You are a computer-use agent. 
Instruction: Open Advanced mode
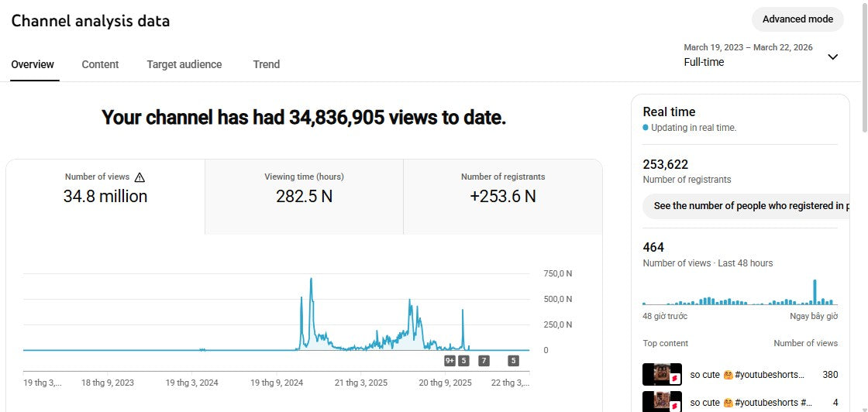(797, 19)
